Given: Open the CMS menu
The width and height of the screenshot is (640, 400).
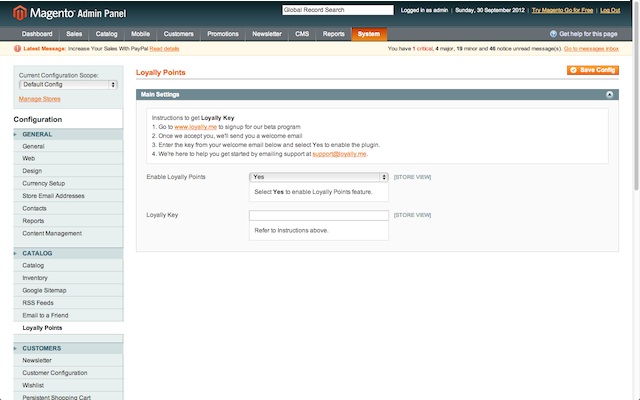Looking at the screenshot, I should tap(302, 34).
